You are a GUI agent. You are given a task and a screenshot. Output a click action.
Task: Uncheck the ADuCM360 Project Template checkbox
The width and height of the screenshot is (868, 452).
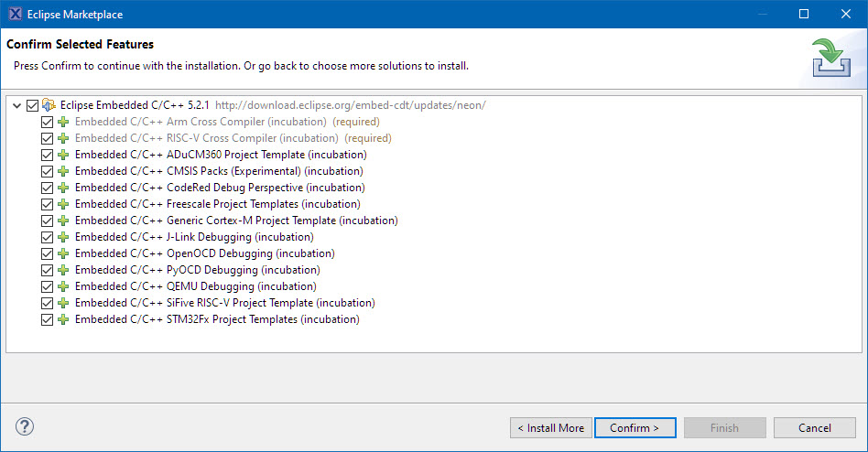pyautogui.click(x=48, y=155)
